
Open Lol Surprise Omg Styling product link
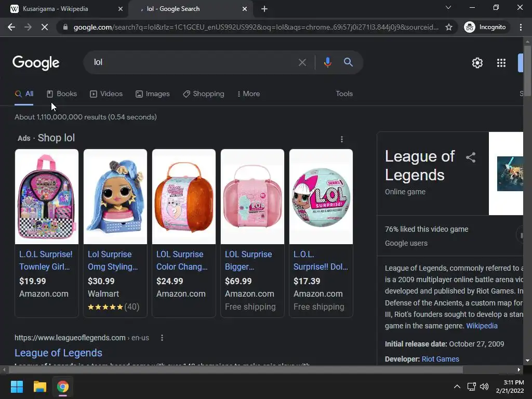click(113, 261)
